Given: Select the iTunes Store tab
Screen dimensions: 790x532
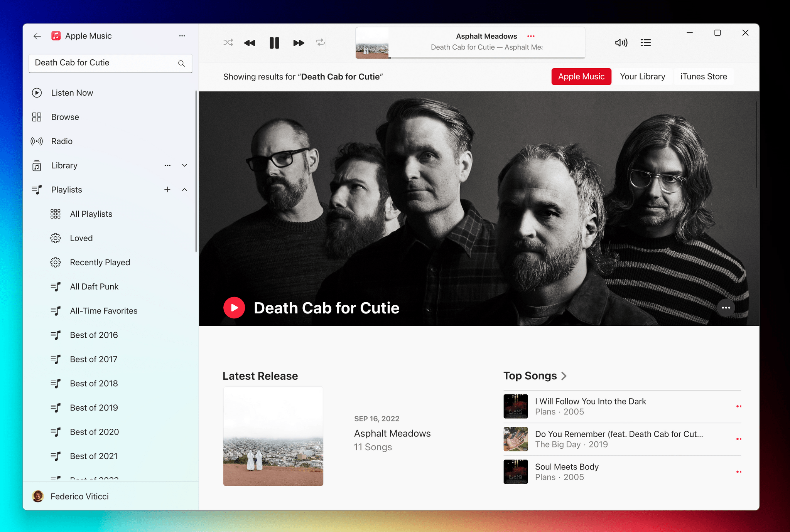Looking at the screenshot, I should 704,77.
